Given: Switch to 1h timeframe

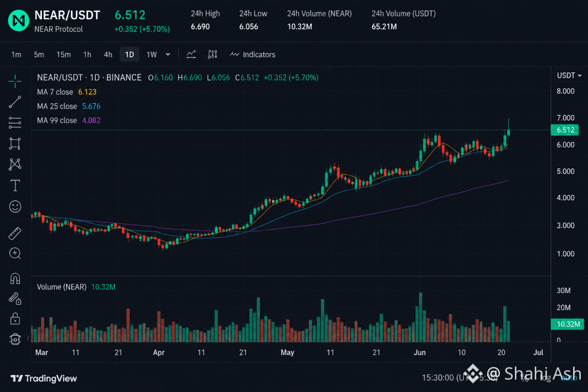Looking at the screenshot, I should point(87,55).
